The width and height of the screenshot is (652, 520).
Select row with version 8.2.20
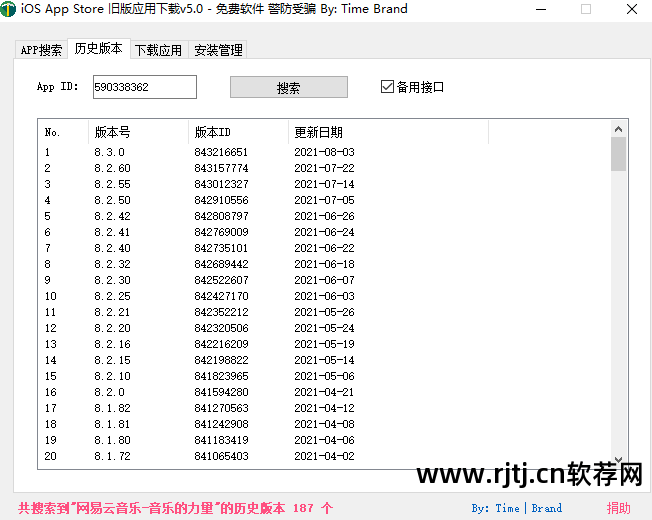coord(324,328)
